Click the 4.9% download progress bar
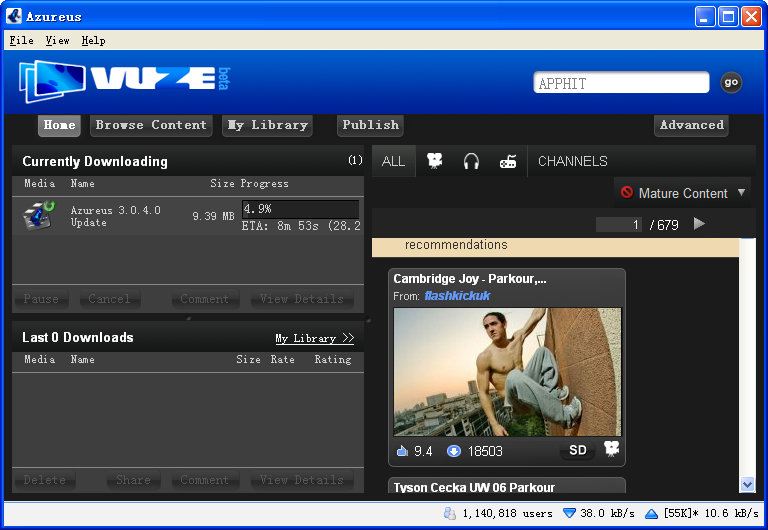The width and height of the screenshot is (768, 530). coord(300,209)
